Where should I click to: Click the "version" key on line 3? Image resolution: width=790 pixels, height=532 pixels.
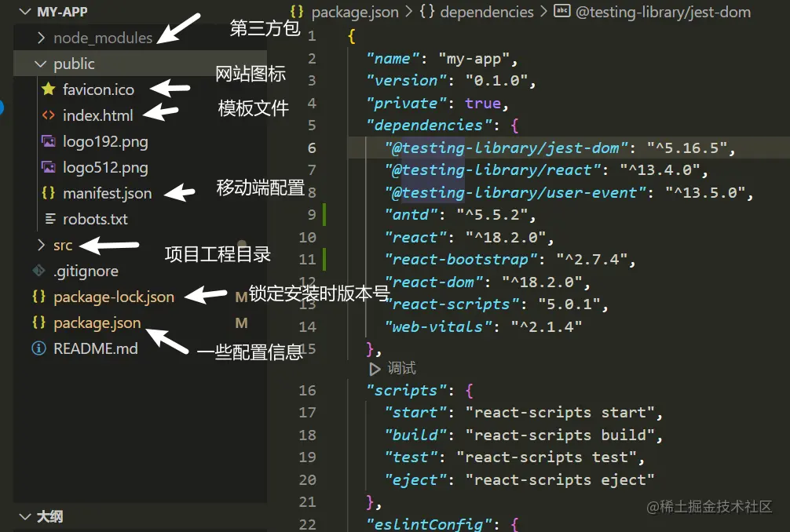(406, 81)
